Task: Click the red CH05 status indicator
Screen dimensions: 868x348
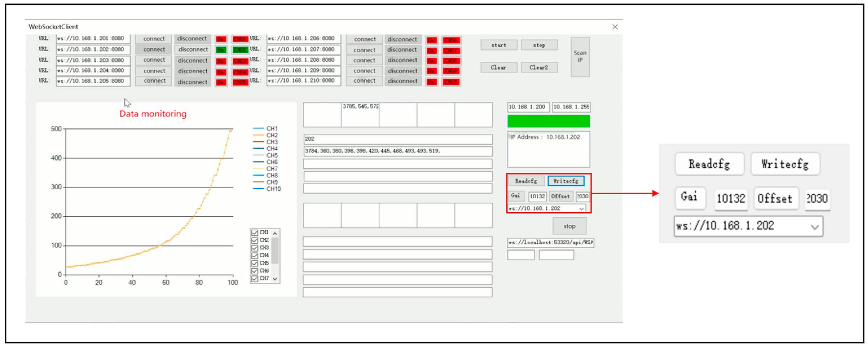Action: 240,82
